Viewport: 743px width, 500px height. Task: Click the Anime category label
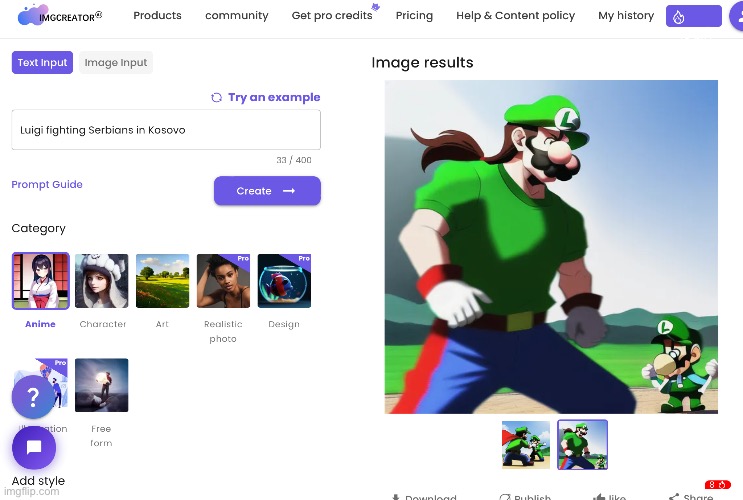(40, 324)
